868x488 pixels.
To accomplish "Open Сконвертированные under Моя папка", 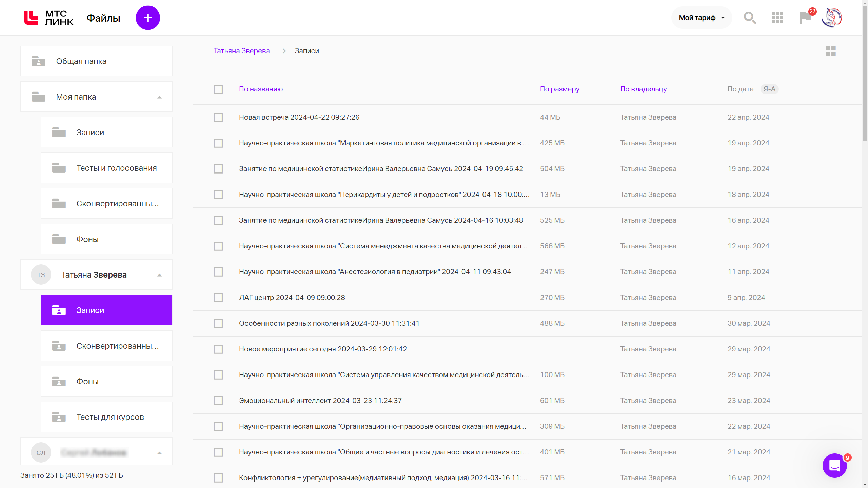I will [106, 204].
